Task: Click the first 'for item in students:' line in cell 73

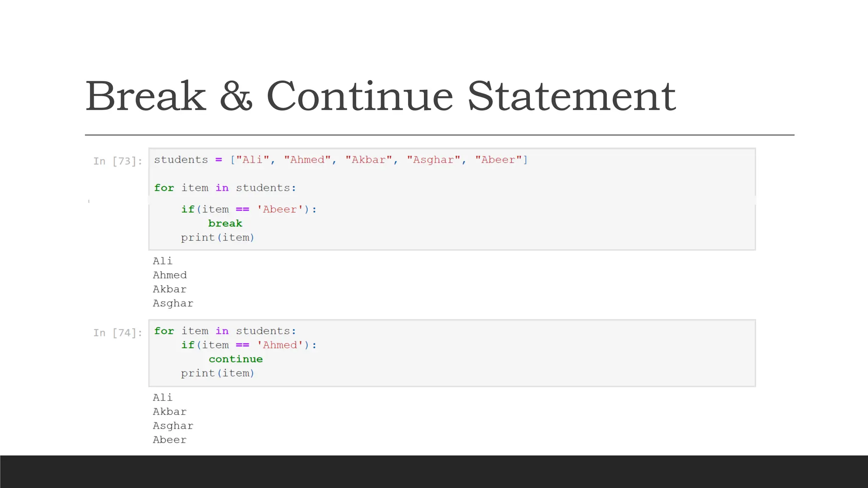Action: tap(225, 188)
